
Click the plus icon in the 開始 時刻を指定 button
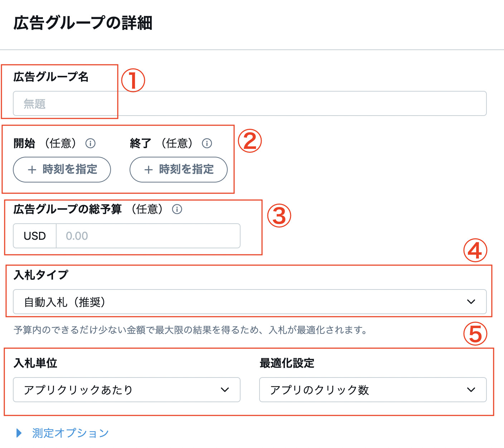31,170
